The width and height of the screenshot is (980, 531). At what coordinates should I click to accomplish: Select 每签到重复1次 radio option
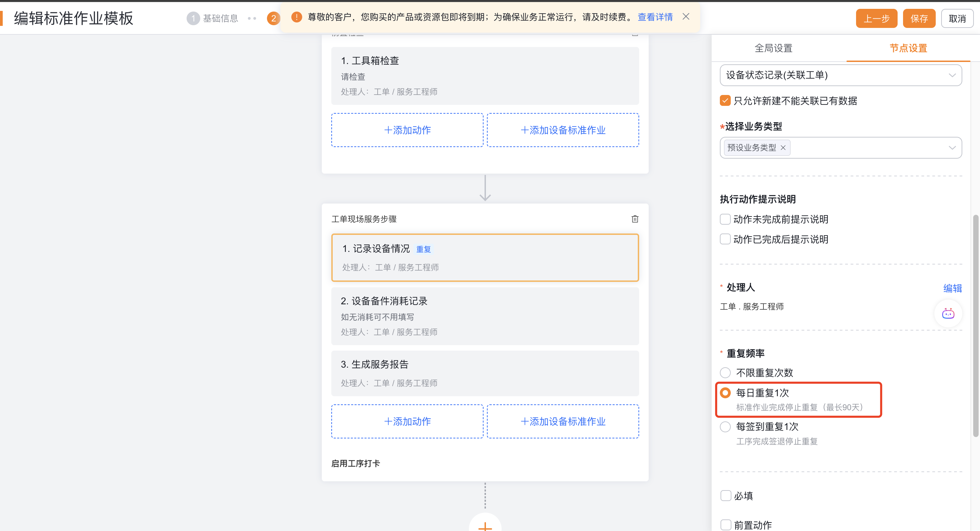(x=725, y=427)
